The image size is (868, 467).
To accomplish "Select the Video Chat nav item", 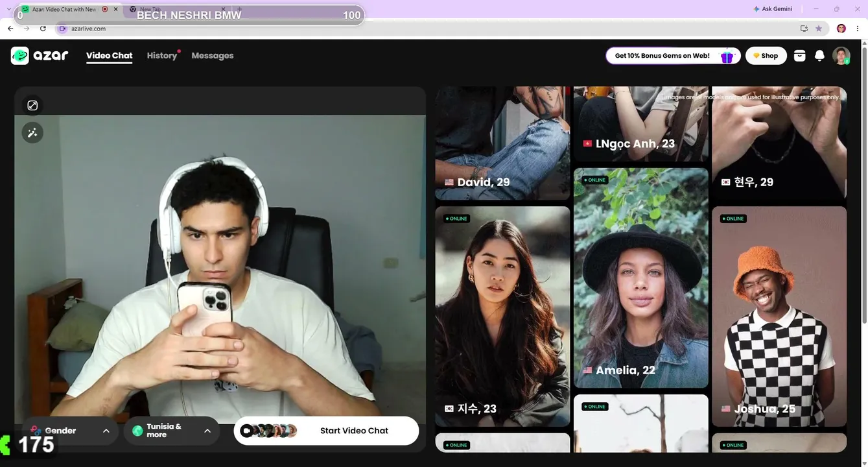I will (109, 56).
